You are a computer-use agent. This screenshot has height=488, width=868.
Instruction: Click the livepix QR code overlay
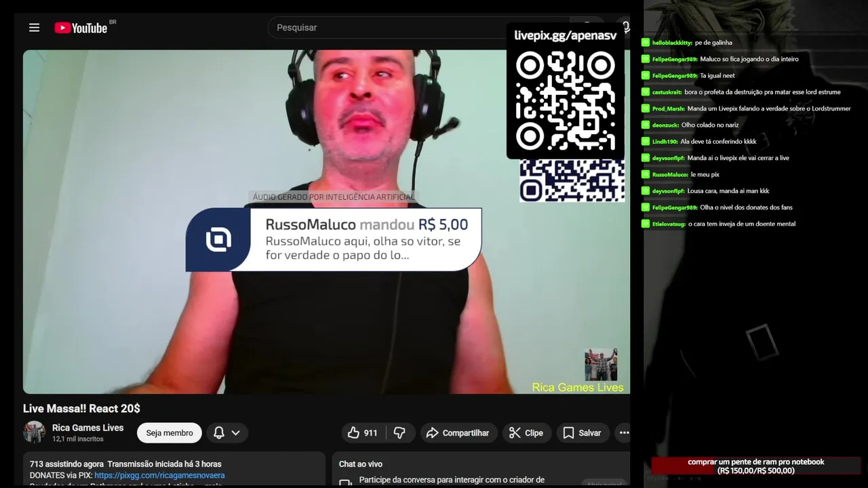tap(566, 102)
